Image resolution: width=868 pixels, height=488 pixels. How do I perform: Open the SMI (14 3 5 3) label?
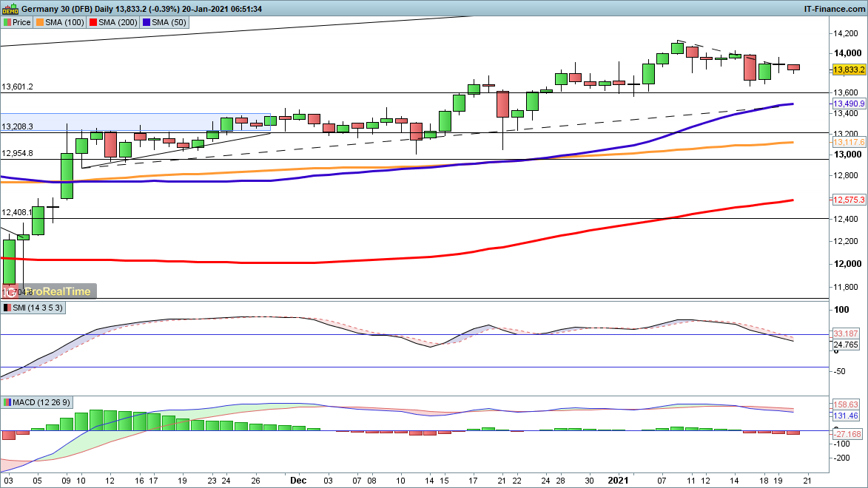[x=37, y=308]
